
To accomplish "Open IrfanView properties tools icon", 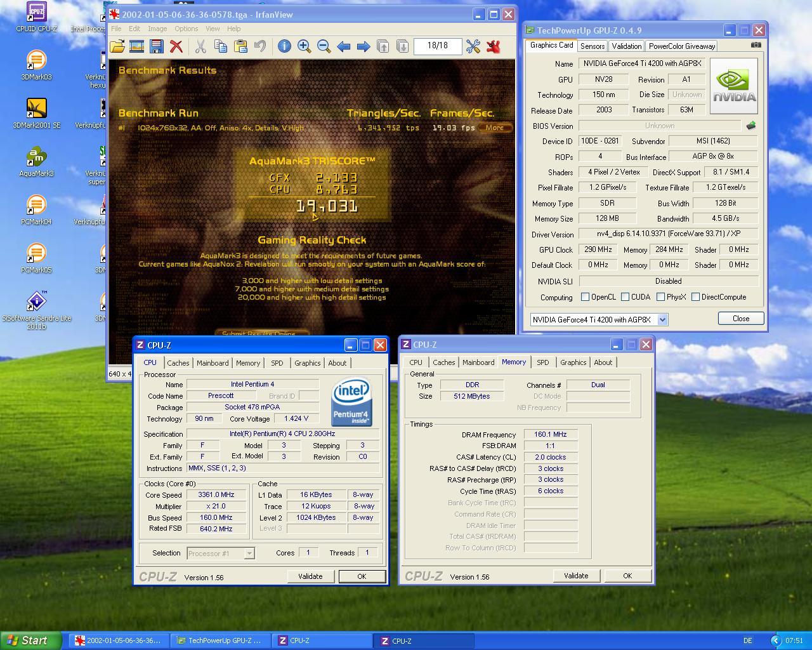I will point(473,46).
